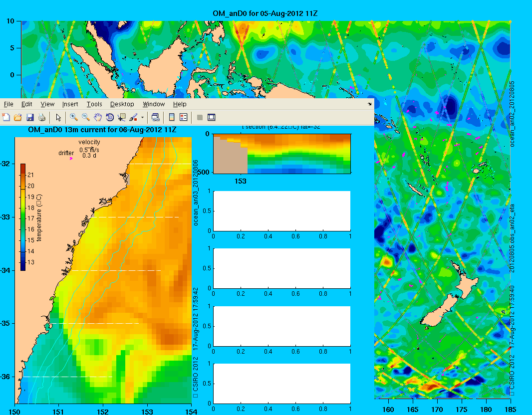Viewport: 532px width, 415px height.
Task: Click the Insert Colorbar icon
Action: pos(172,117)
